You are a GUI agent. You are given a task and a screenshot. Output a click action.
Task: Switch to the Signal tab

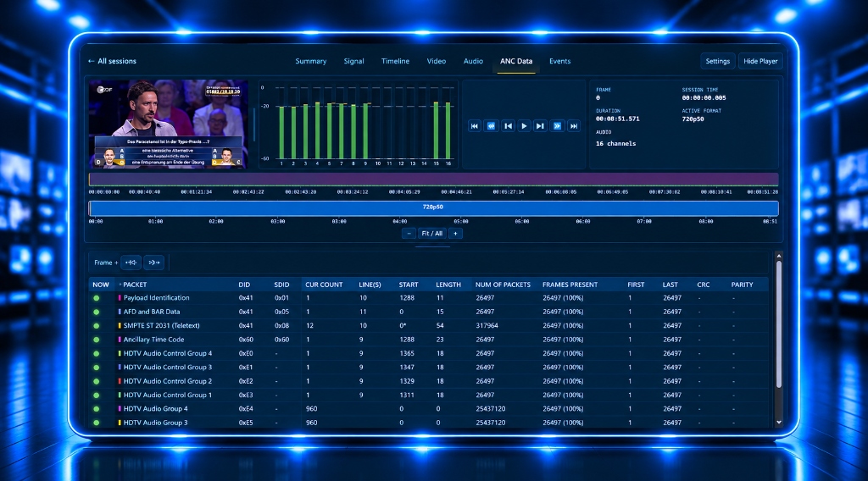[353, 61]
